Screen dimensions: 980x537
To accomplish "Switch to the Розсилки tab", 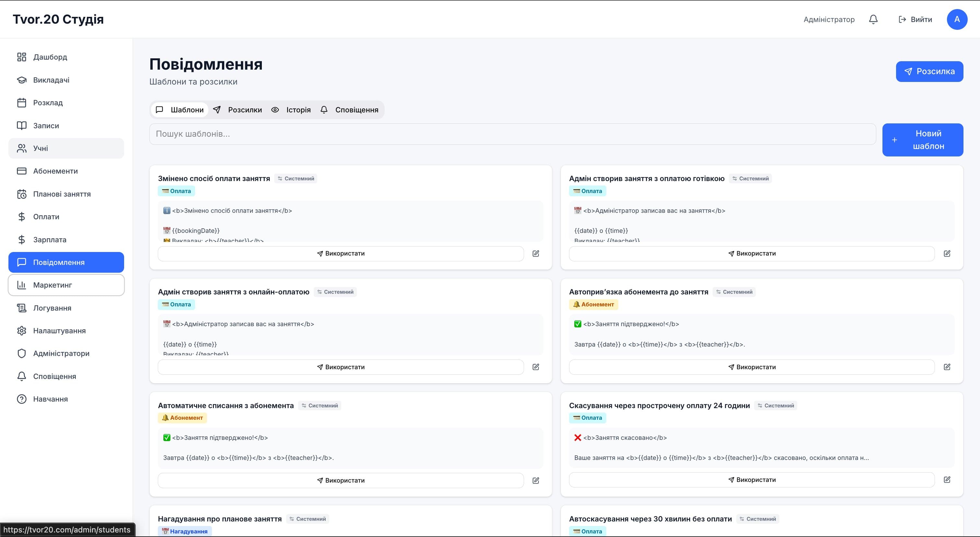I will (238, 110).
